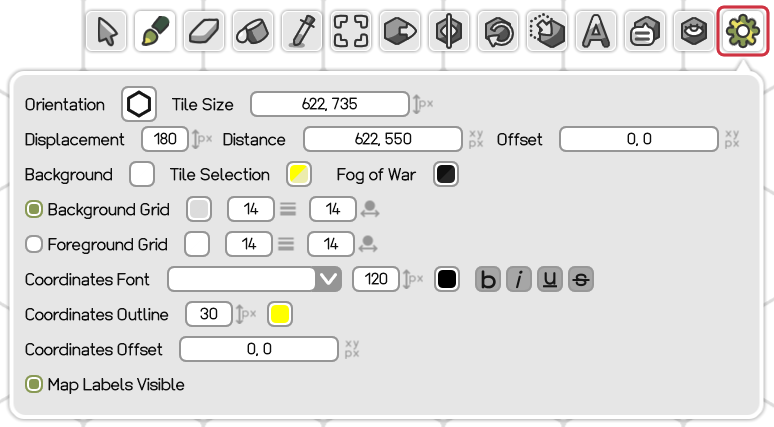Toggle the Background Grid option
Image resolution: width=774 pixels, height=427 pixels.
(x=34, y=209)
